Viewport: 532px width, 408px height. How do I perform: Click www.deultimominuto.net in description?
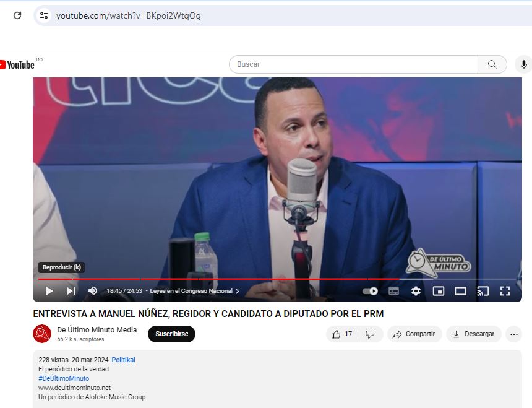[x=75, y=388]
